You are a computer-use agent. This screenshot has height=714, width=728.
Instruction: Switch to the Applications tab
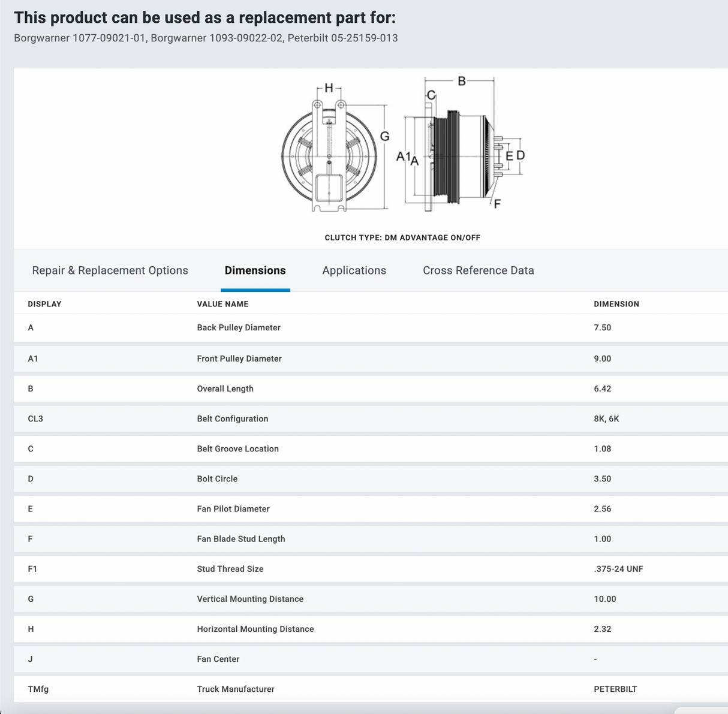pyautogui.click(x=354, y=270)
